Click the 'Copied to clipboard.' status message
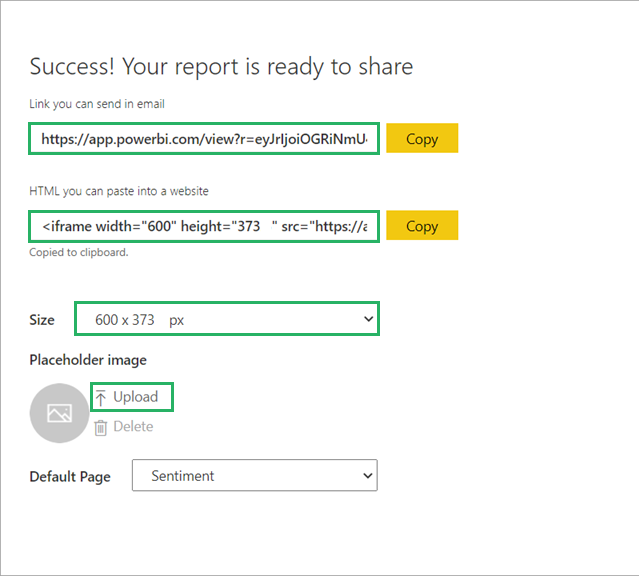The image size is (639, 576). (79, 252)
